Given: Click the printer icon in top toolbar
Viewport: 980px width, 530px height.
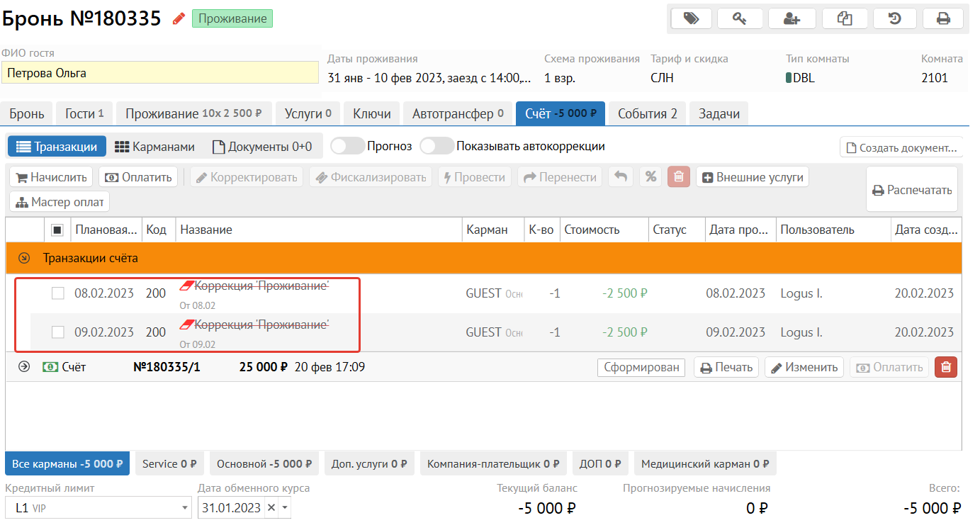Looking at the screenshot, I should tap(943, 18).
